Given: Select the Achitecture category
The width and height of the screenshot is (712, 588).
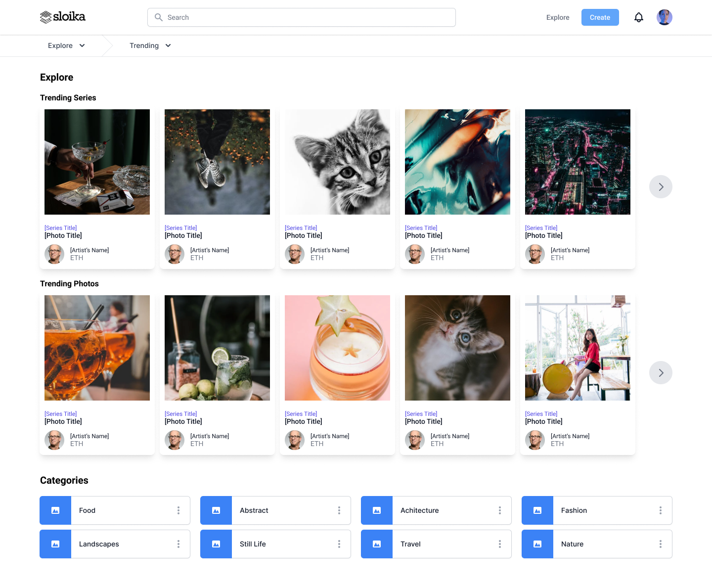Looking at the screenshot, I should pyautogui.click(x=436, y=510).
